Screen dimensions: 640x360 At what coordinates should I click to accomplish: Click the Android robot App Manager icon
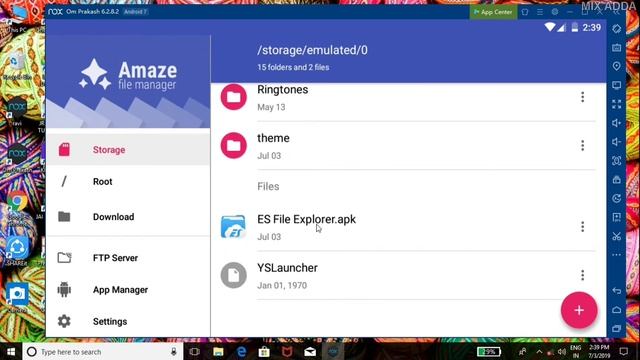tap(64, 289)
